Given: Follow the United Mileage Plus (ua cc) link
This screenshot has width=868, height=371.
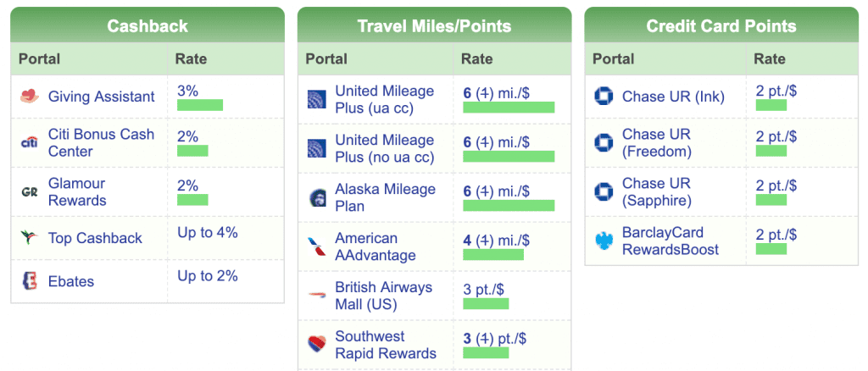Looking at the screenshot, I should (x=384, y=99).
